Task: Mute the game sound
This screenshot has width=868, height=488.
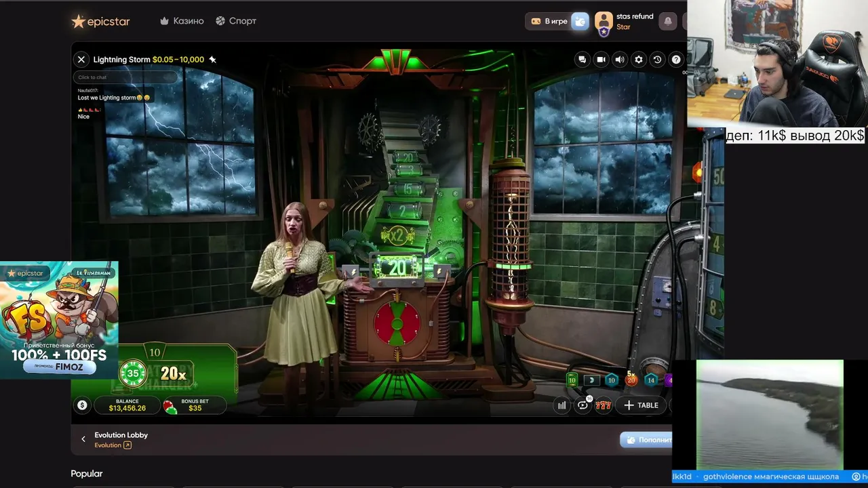Action: click(620, 60)
